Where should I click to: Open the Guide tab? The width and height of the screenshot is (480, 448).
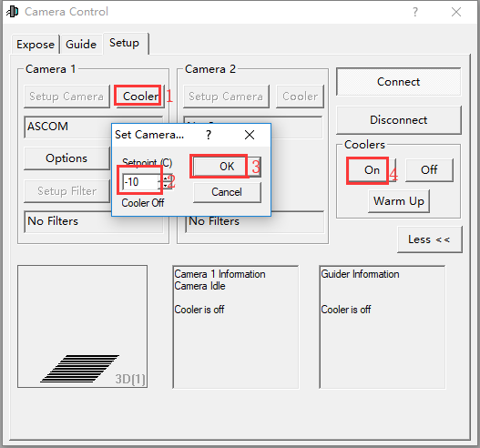pyautogui.click(x=81, y=45)
